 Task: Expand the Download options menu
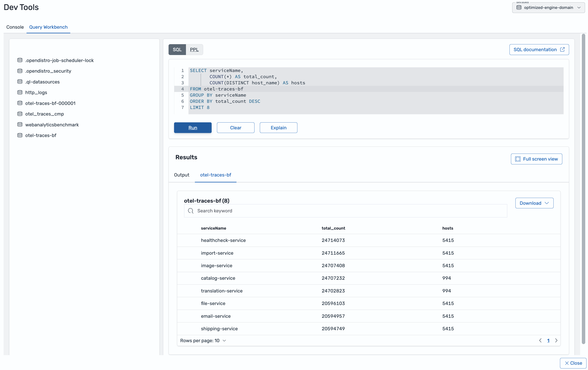pos(534,203)
